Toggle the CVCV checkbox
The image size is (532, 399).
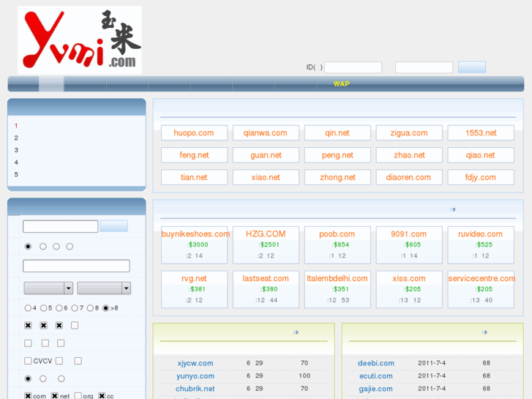click(28, 361)
